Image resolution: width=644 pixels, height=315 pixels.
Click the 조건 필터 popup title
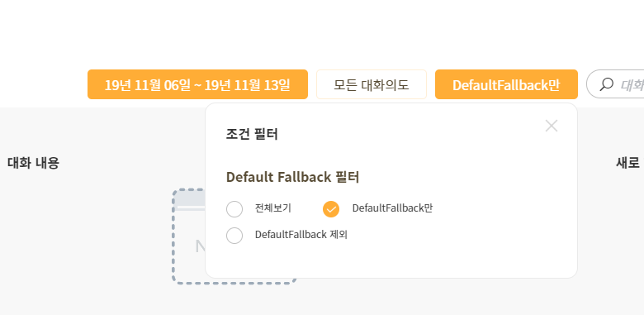coord(252,134)
